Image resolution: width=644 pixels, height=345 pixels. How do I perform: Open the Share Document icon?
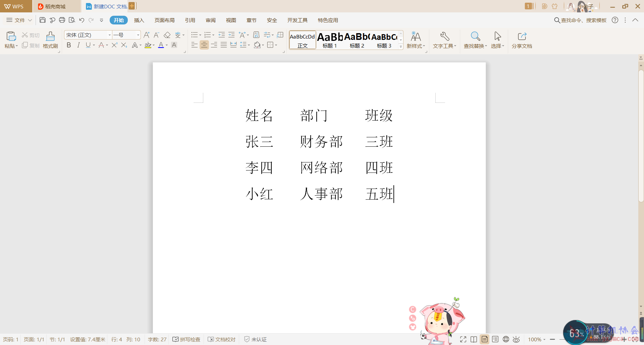pyautogui.click(x=522, y=36)
